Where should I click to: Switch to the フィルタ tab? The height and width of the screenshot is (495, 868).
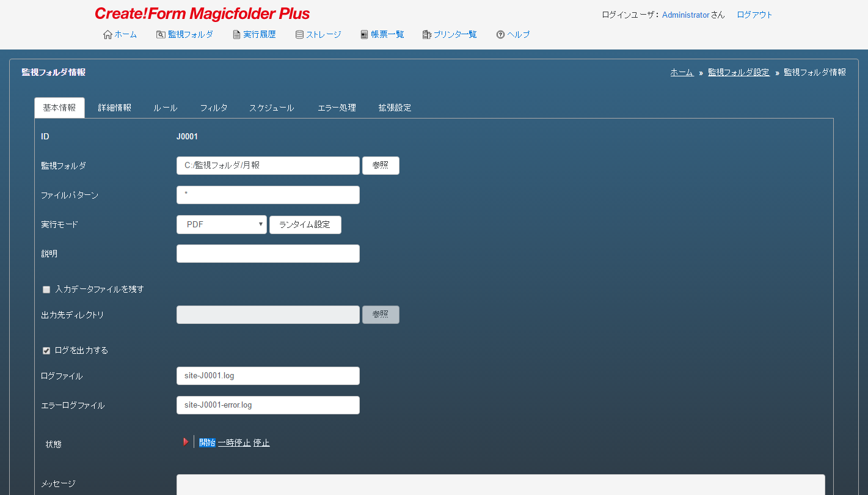[x=214, y=108]
